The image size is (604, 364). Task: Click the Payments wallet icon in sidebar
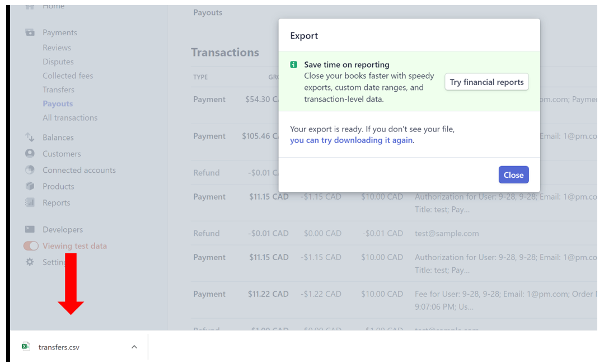(30, 33)
